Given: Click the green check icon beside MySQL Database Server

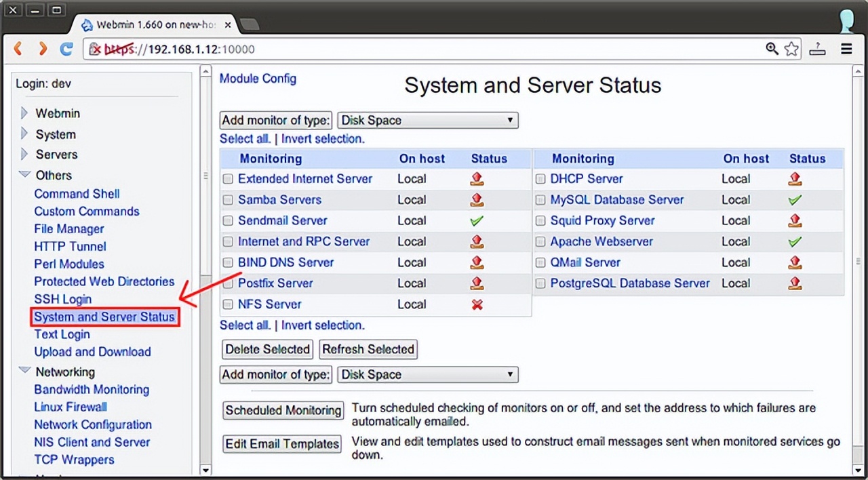Looking at the screenshot, I should point(795,199).
